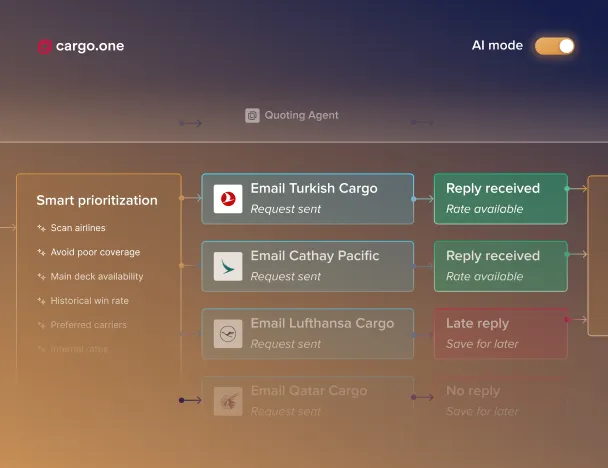The image size is (608, 468).
Task: Select the Historical win rate item
Action: tap(90, 301)
